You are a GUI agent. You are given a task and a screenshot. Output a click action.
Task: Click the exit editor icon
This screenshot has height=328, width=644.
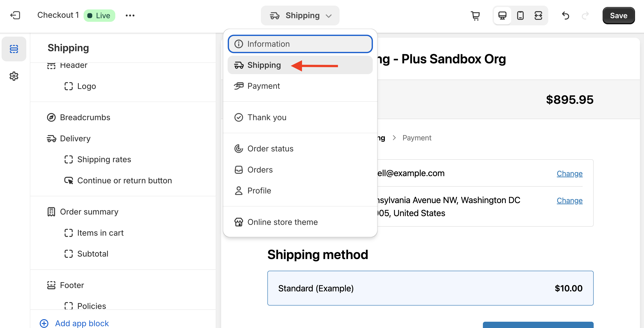(x=15, y=16)
